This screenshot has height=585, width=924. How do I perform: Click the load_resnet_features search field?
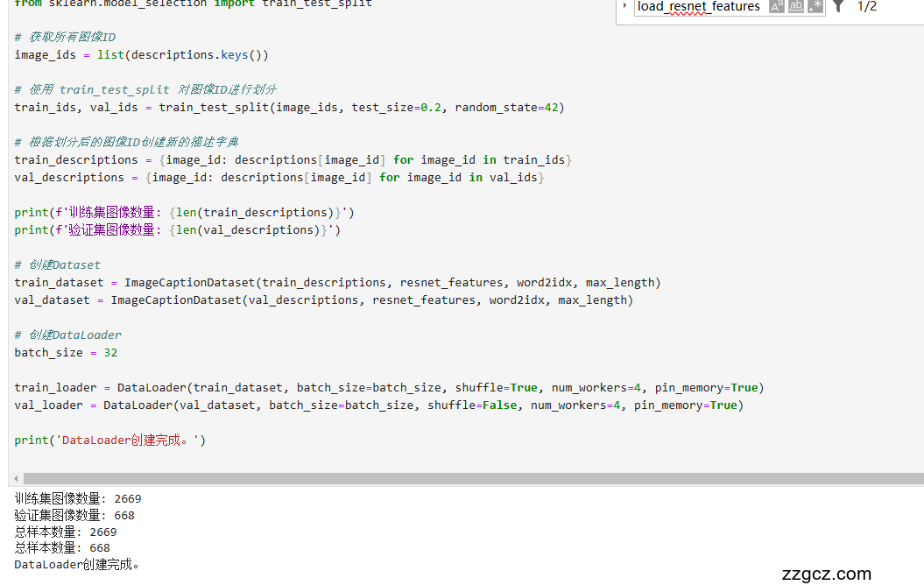[x=698, y=7]
